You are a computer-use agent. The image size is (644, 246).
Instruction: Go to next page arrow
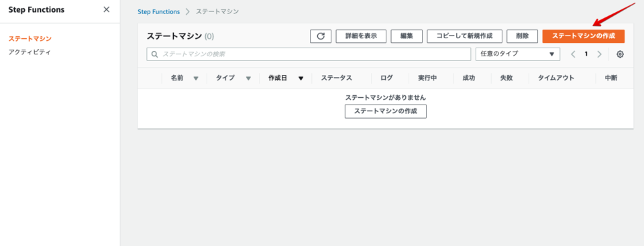coord(599,54)
